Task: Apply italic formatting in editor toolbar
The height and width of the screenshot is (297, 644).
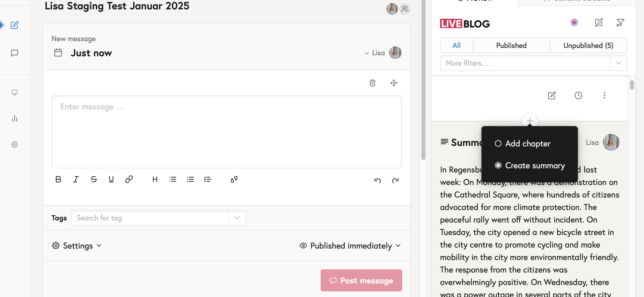Action: click(x=76, y=179)
